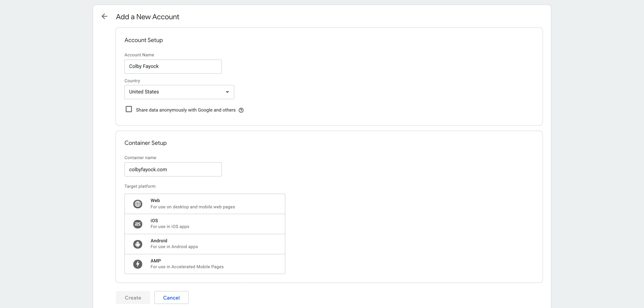Image resolution: width=644 pixels, height=308 pixels.
Task: Click into the Account Name field
Action: pyautogui.click(x=173, y=66)
